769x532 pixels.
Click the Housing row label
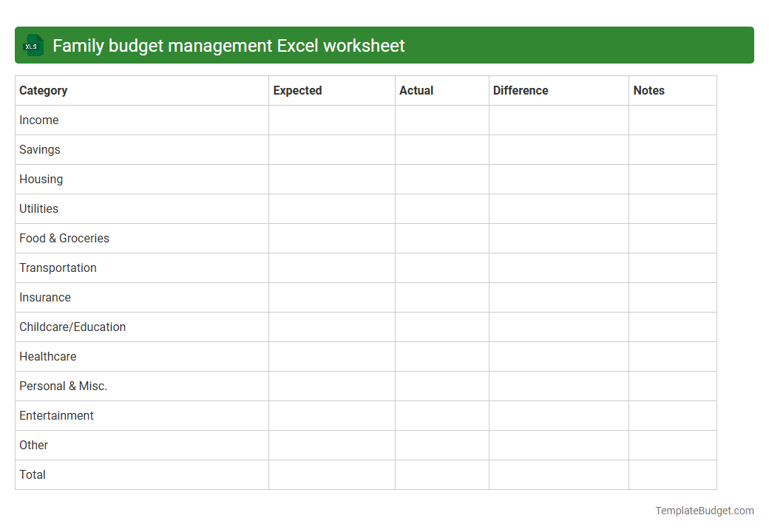(x=41, y=179)
